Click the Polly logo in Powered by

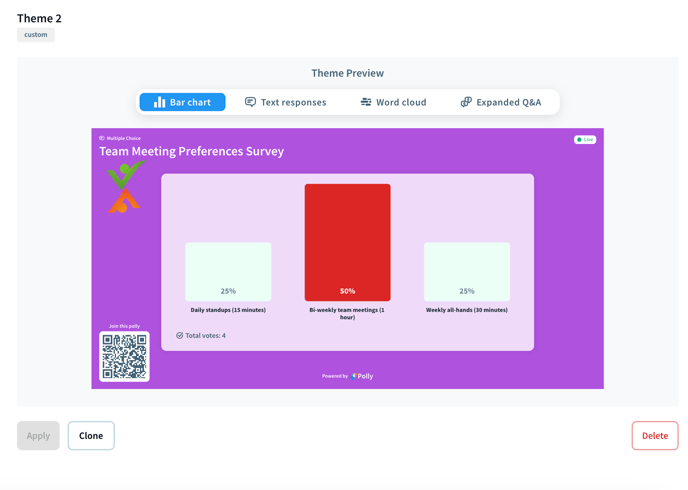[362, 376]
